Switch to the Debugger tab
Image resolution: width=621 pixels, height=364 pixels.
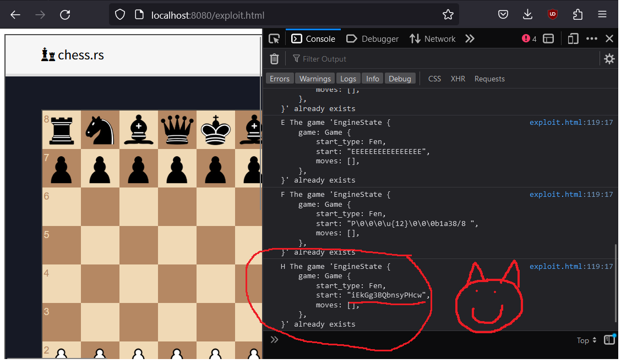pos(372,39)
